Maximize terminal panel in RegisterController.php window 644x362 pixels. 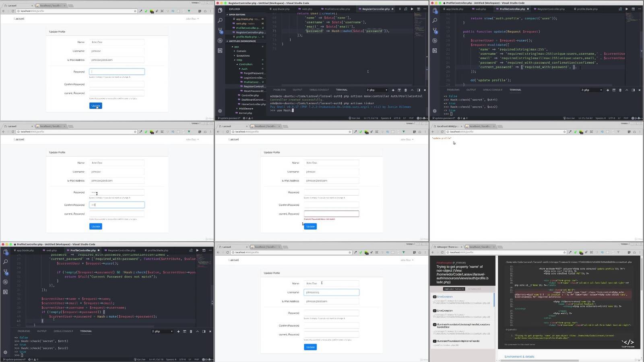412,90
